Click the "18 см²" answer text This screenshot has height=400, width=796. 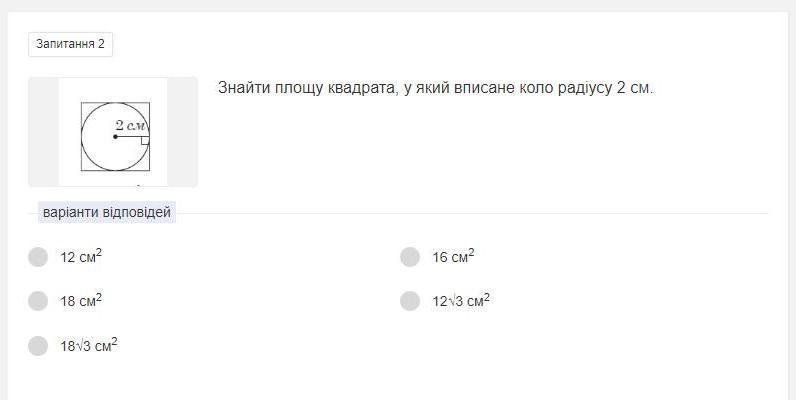point(81,301)
